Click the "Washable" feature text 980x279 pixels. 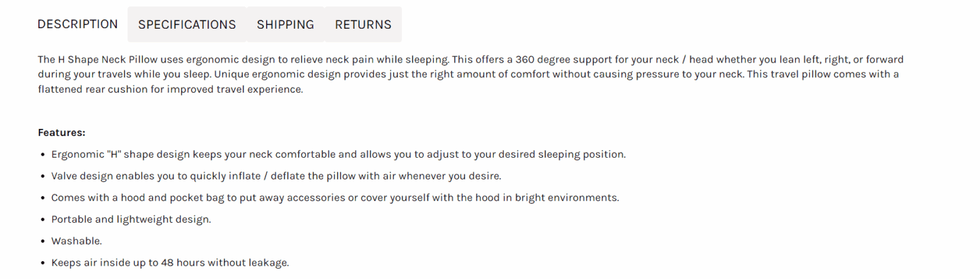[x=77, y=241]
